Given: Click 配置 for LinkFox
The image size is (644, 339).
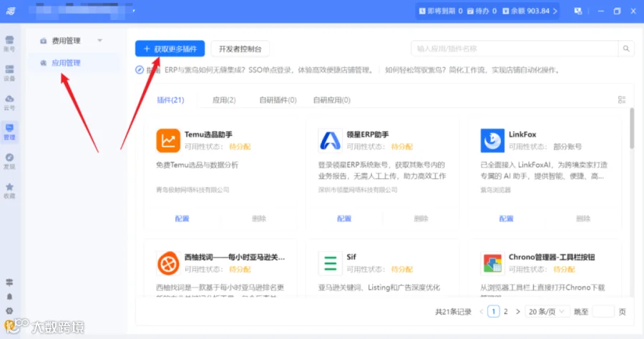Looking at the screenshot, I should [x=506, y=218].
